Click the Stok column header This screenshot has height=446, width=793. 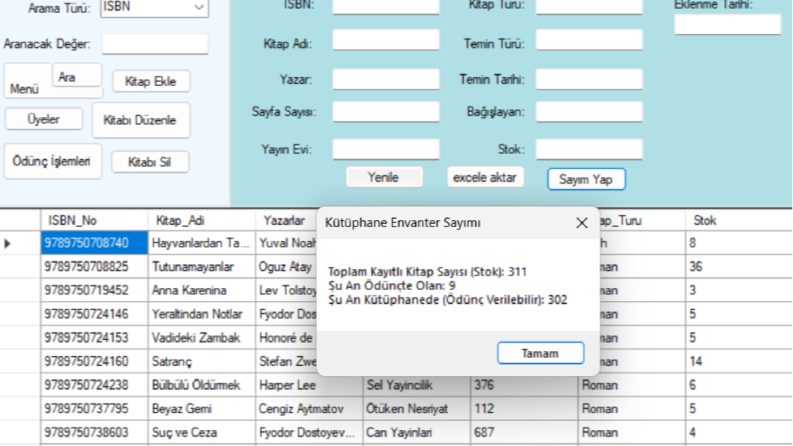(x=739, y=220)
